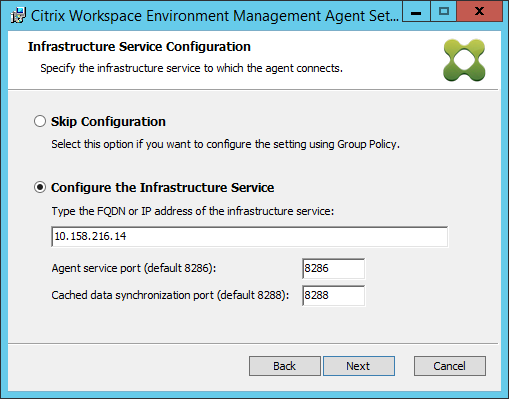Select the Skip Configuration radio button

pos(40,121)
